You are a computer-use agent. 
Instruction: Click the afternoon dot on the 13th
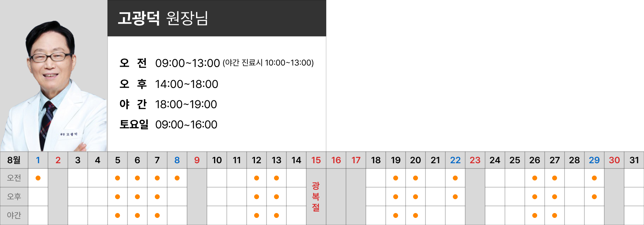(x=276, y=197)
